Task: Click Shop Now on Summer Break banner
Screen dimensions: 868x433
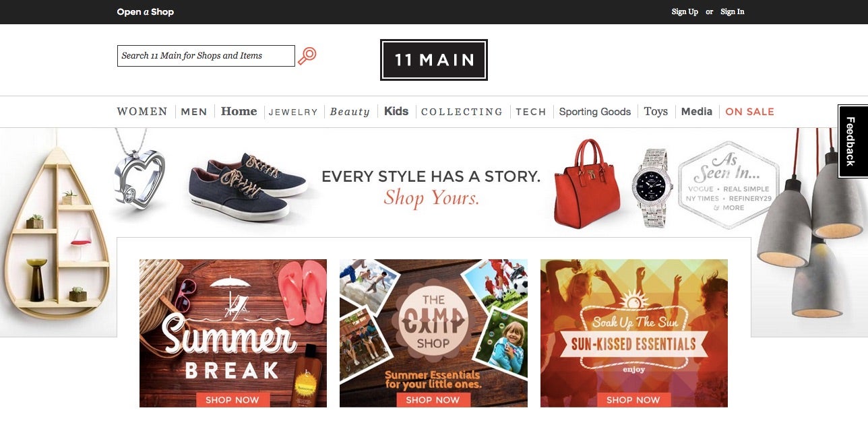Action: [232, 399]
